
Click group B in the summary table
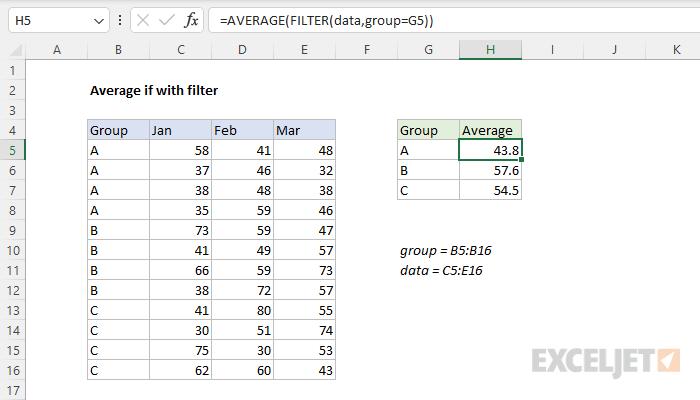[429, 171]
